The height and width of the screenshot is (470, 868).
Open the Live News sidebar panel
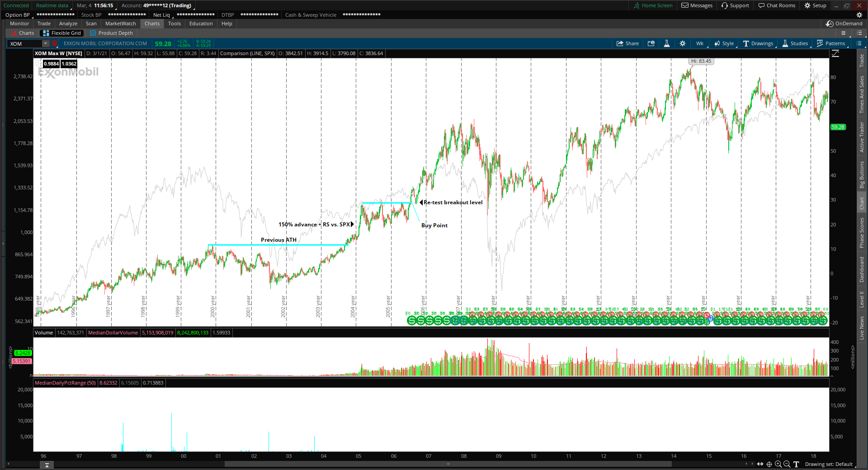[862, 328]
